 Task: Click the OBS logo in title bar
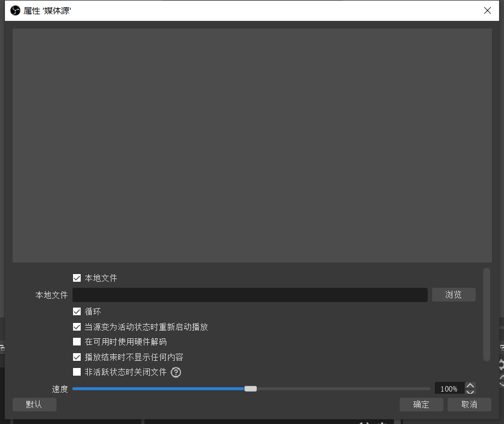tap(15, 10)
